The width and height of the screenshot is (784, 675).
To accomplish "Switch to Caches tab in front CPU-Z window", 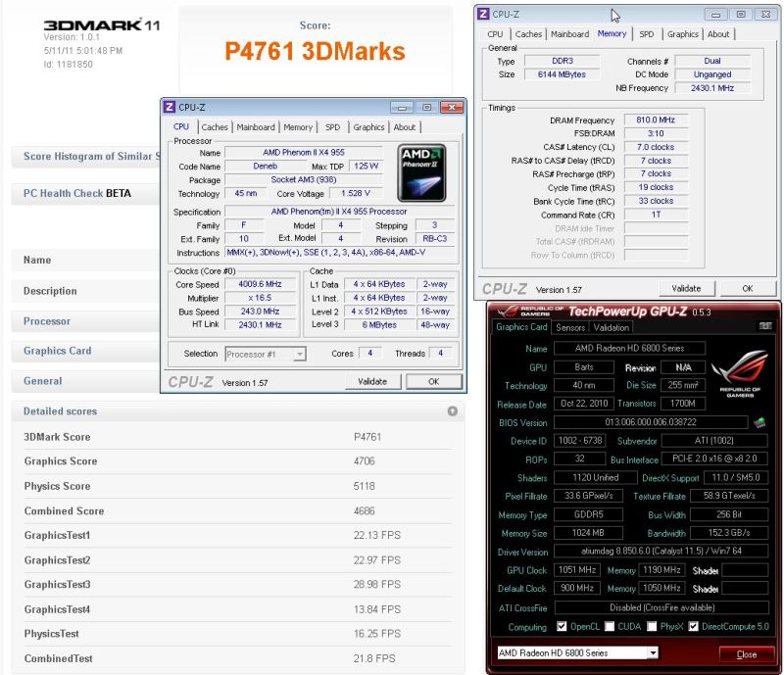I will tap(215, 127).
